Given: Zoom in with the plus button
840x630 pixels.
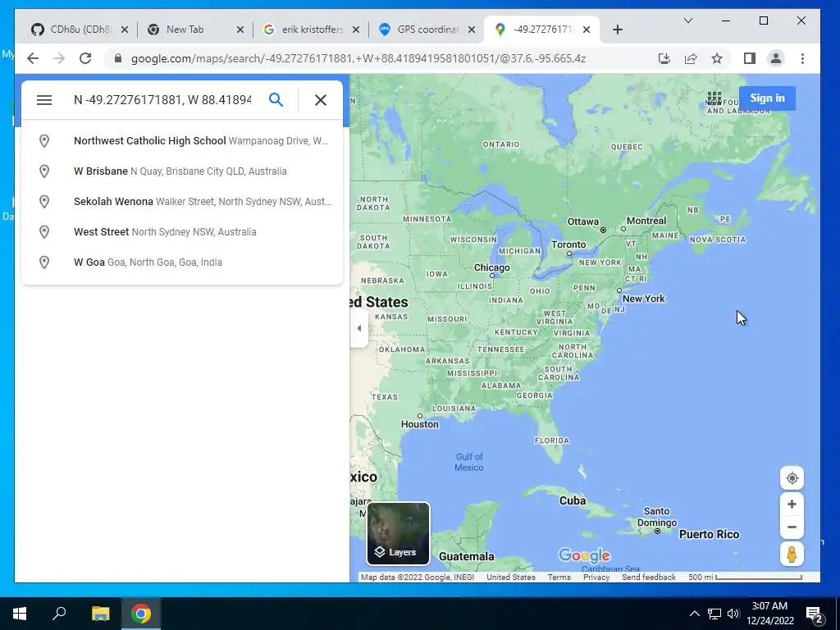Looking at the screenshot, I should [x=792, y=504].
